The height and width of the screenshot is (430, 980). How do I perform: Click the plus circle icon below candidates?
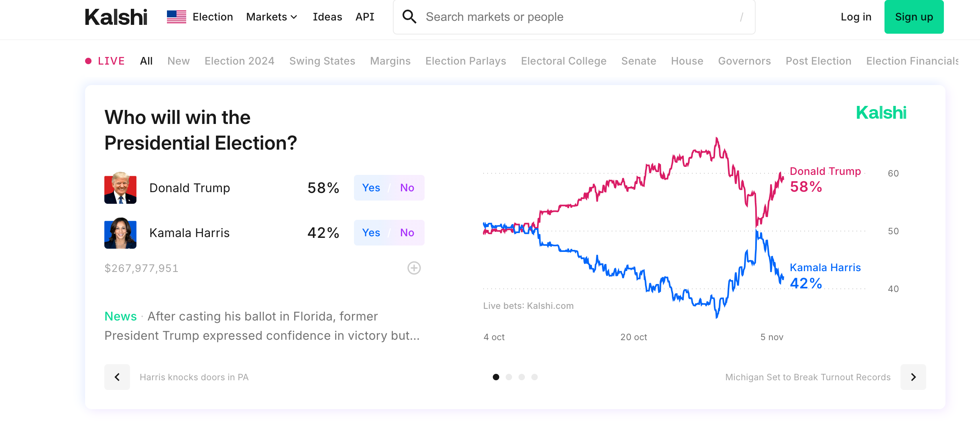coord(414,268)
